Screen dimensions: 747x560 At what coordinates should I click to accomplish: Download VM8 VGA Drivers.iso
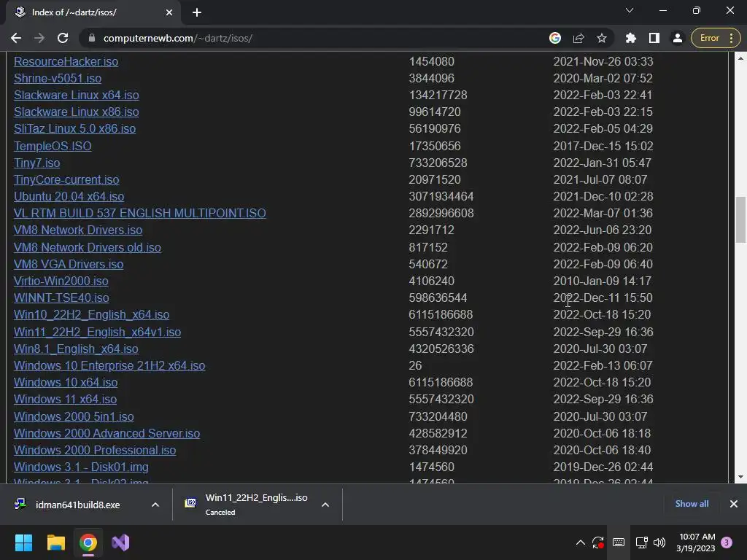click(x=69, y=264)
